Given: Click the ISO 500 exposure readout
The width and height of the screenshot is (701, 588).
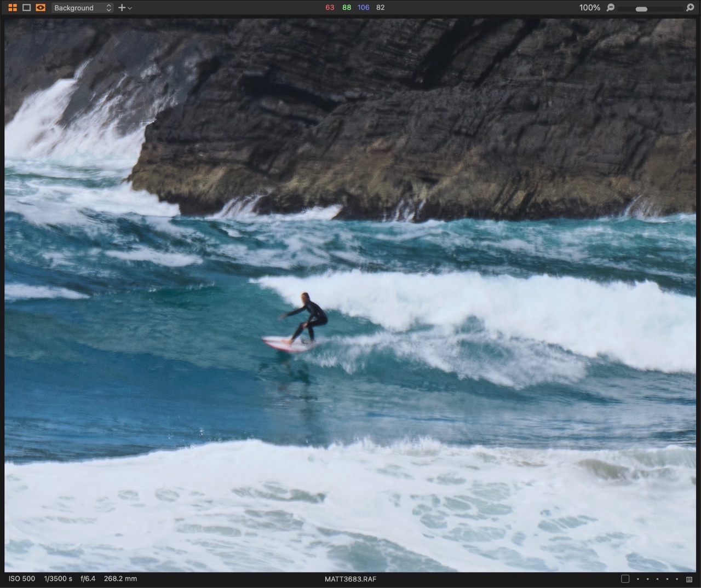Looking at the screenshot, I should click(22, 579).
